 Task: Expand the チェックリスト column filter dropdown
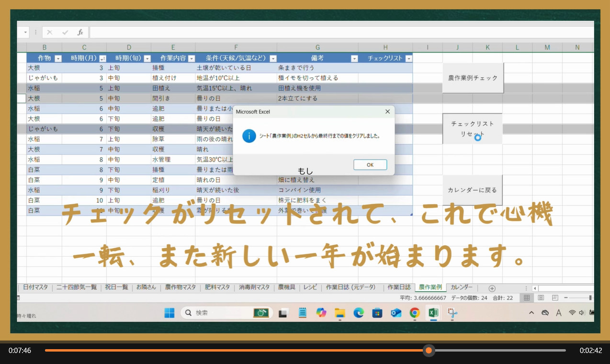tap(408, 58)
